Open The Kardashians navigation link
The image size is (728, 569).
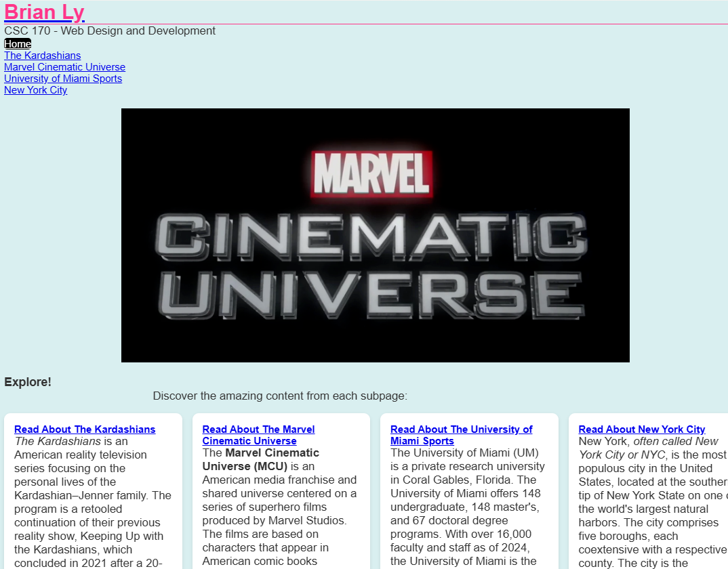[42, 56]
